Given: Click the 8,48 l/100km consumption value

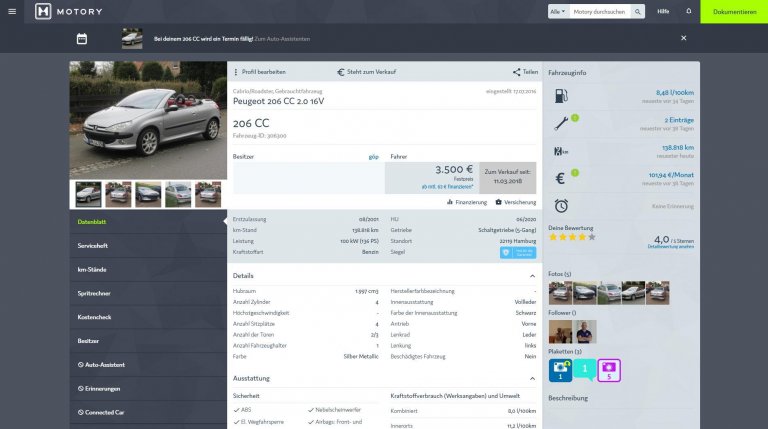Looking at the screenshot, I should 674,93.
